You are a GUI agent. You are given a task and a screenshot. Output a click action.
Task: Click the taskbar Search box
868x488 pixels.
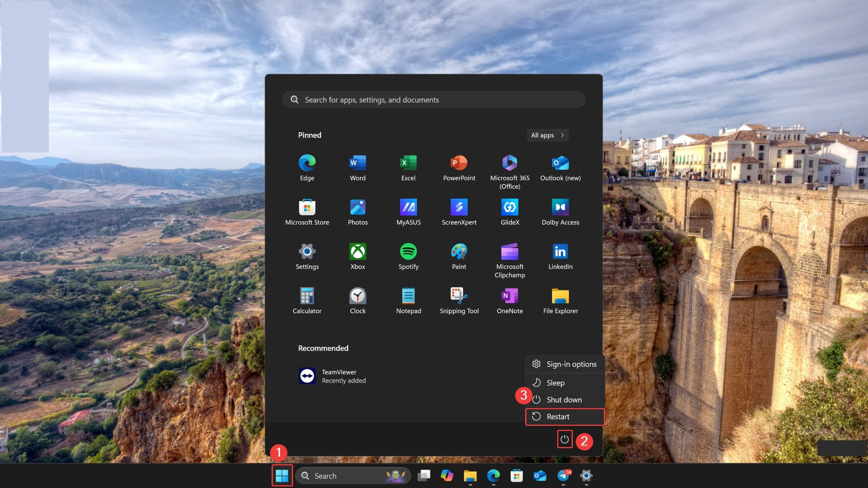click(x=353, y=476)
